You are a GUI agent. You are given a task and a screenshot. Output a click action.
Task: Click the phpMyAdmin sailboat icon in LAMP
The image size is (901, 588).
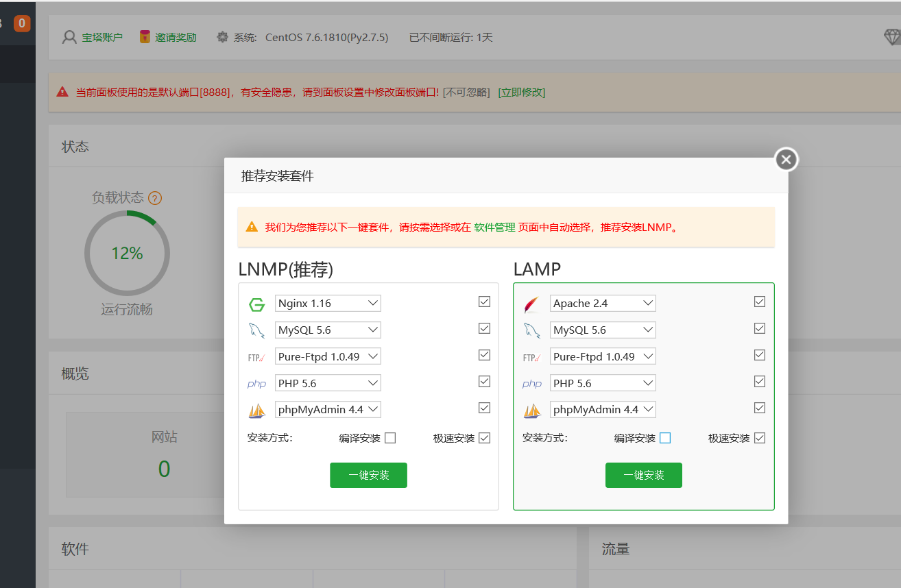click(x=531, y=411)
